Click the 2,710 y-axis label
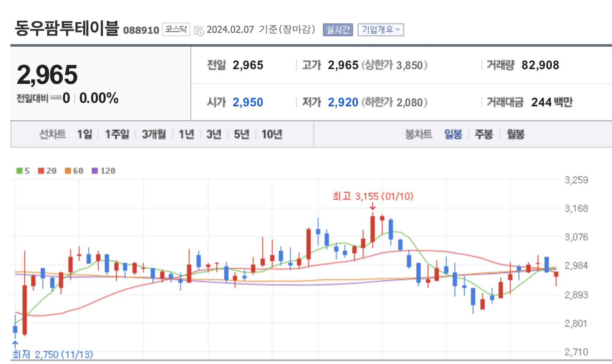Screen dimensions: 612x364 coord(577,352)
